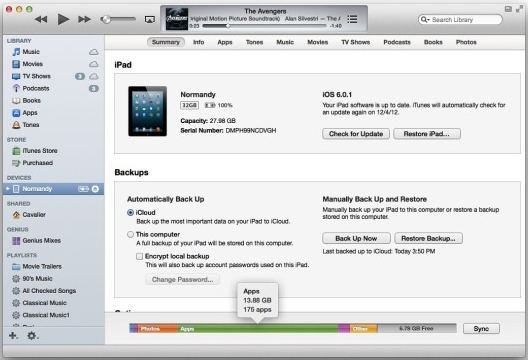Click the volume slider
Viewport: 528px width, 360px height.
118,19
